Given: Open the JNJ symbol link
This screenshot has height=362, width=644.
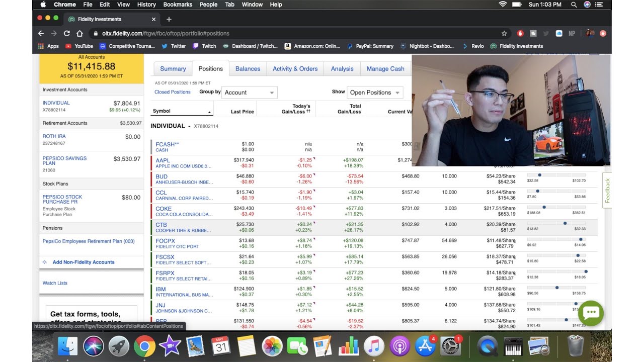Looking at the screenshot, I should (x=160, y=305).
